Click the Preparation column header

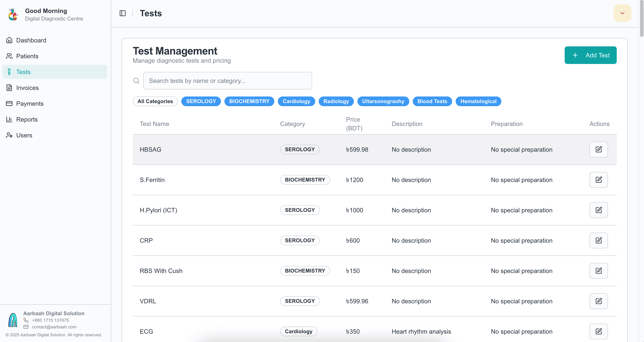click(x=506, y=124)
